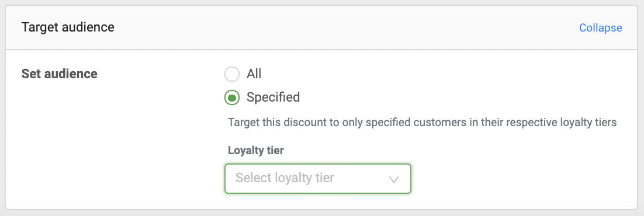644x216 pixels.
Task: Open the Select loyalty tier dropdown
Action: pyautogui.click(x=317, y=179)
